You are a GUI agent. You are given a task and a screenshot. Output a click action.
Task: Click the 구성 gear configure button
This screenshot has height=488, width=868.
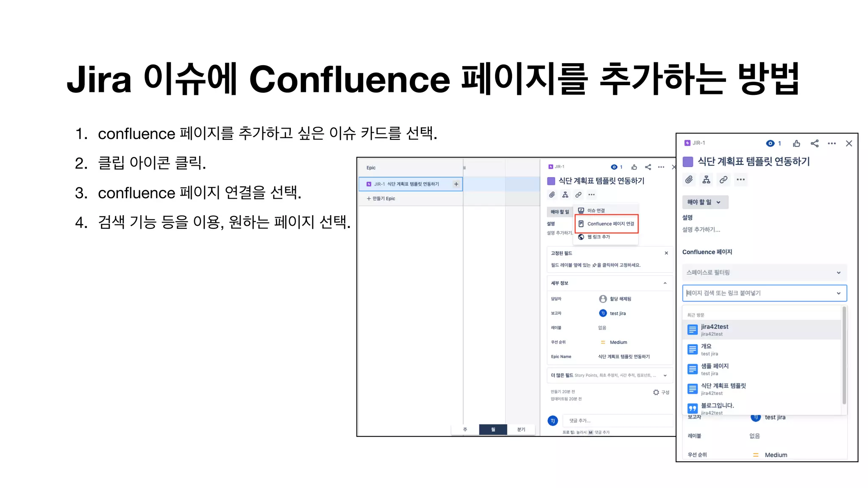point(661,392)
